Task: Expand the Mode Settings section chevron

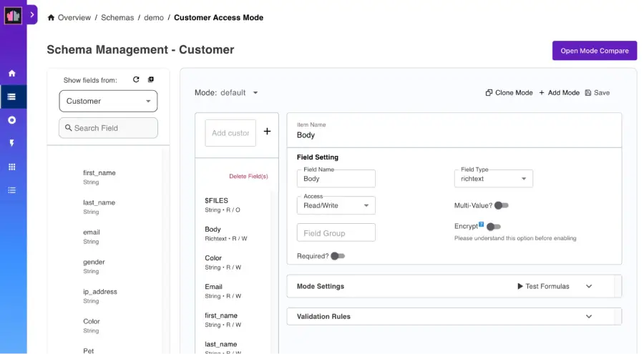Action: tap(589, 286)
